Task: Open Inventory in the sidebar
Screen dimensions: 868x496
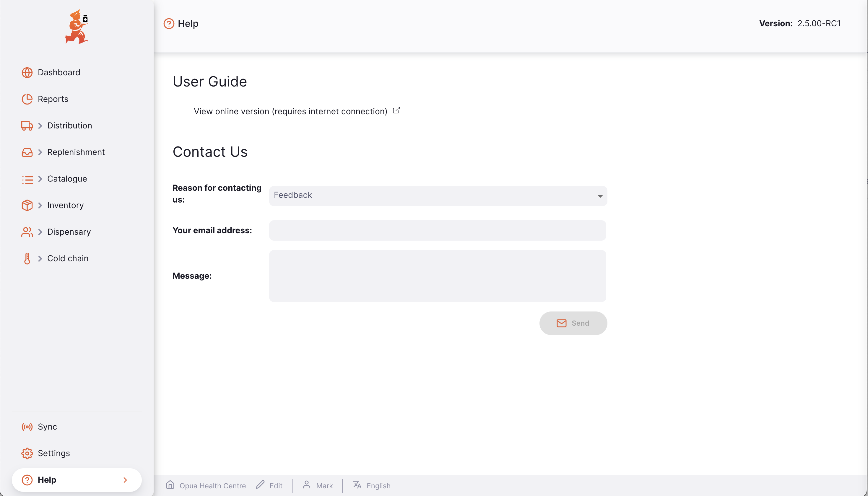Action: 65,205
